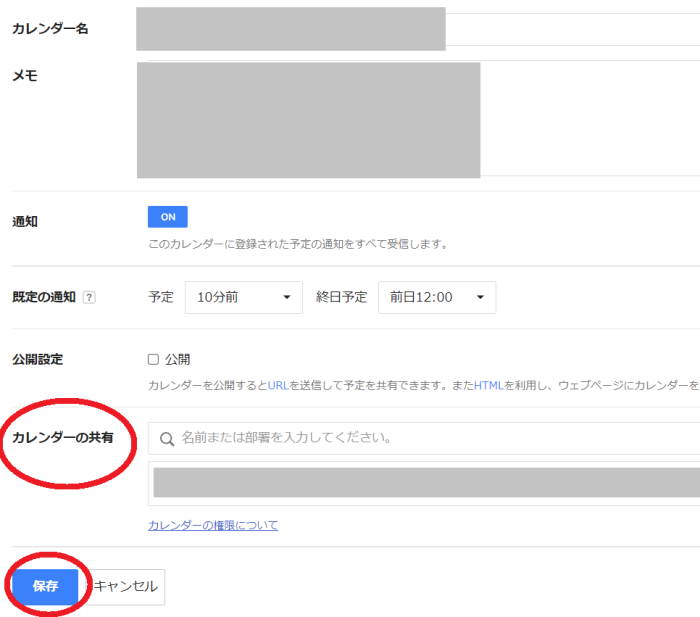The width and height of the screenshot is (700, 617).
Task: Toggle the 通知 ON switch
Action: (x=167, y=217)
